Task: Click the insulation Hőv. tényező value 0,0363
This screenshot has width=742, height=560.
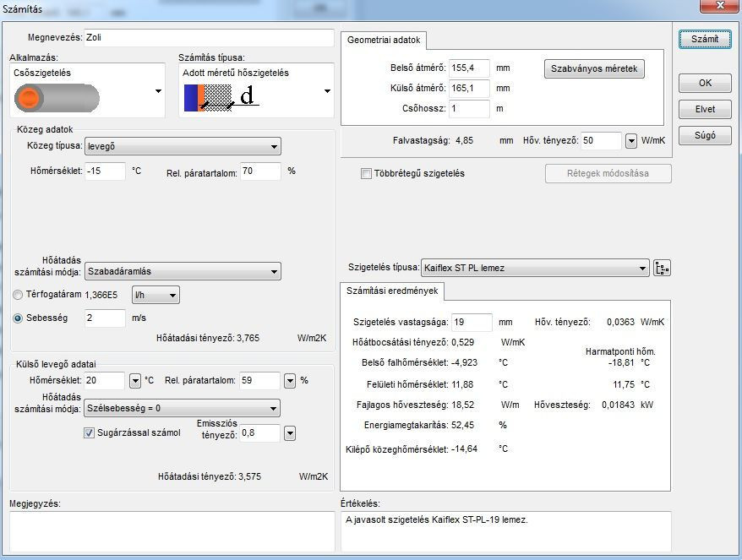Action: (620, 322)
